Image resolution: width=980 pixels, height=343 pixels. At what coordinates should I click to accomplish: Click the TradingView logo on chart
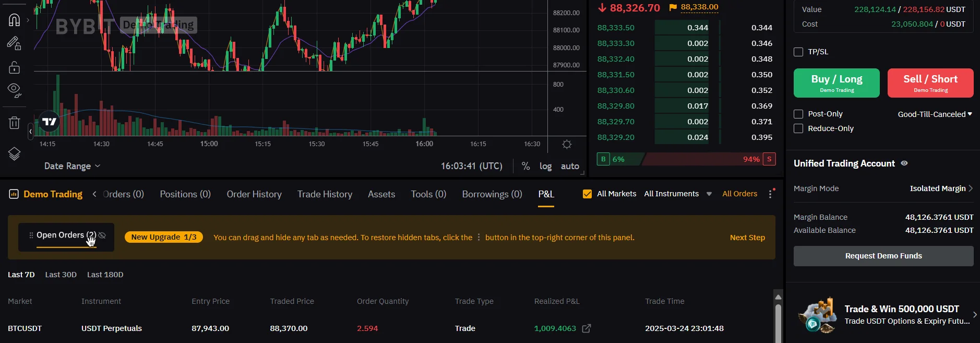(50, 122)
